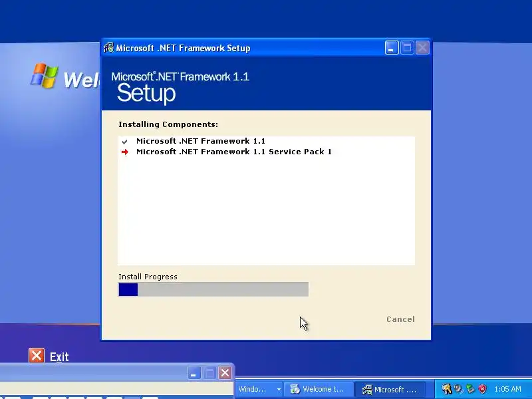Viewport: 532px width, 399px height.
Task: Click the red X Exit icon in Welcome window
Action: coord(37,356)
